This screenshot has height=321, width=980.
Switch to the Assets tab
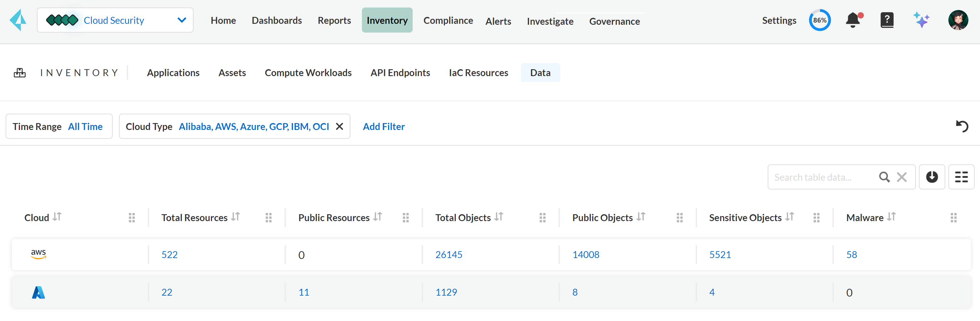232,73
